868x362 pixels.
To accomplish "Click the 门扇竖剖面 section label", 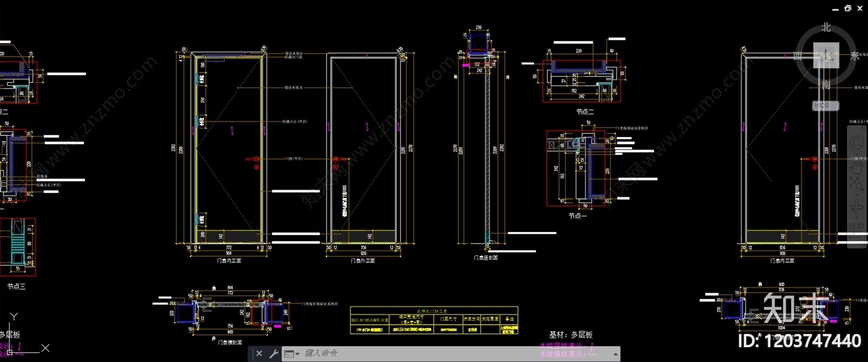I will coord(486,257).
